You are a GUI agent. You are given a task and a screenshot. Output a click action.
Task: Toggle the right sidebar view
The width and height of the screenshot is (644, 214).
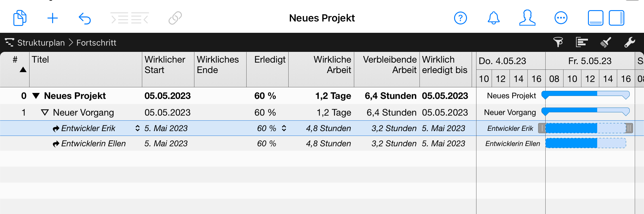click(617, 18)
